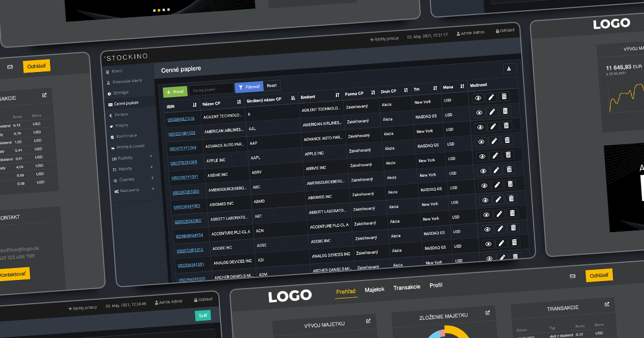Delete the AMERICAN AIRLINES row

[x=505, y=111]
